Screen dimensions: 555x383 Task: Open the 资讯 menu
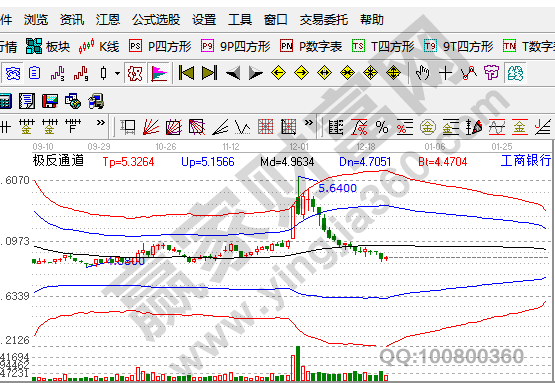pyautogui.click(x=71, y=19)
